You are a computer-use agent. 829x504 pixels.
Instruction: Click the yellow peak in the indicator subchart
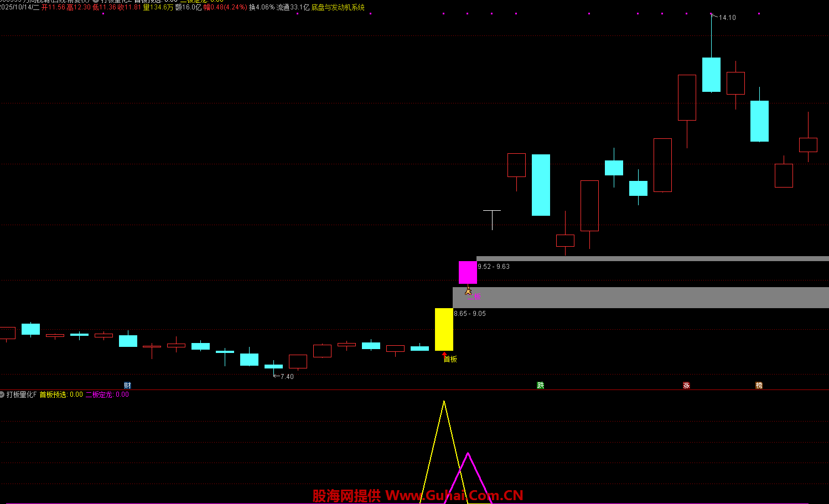tap(444, 402)
